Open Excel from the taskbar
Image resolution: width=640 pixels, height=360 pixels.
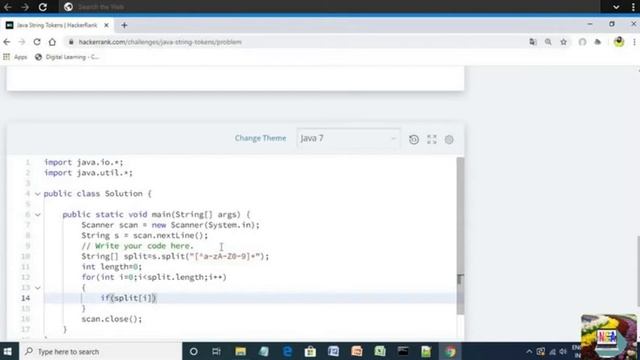point(380,351)
